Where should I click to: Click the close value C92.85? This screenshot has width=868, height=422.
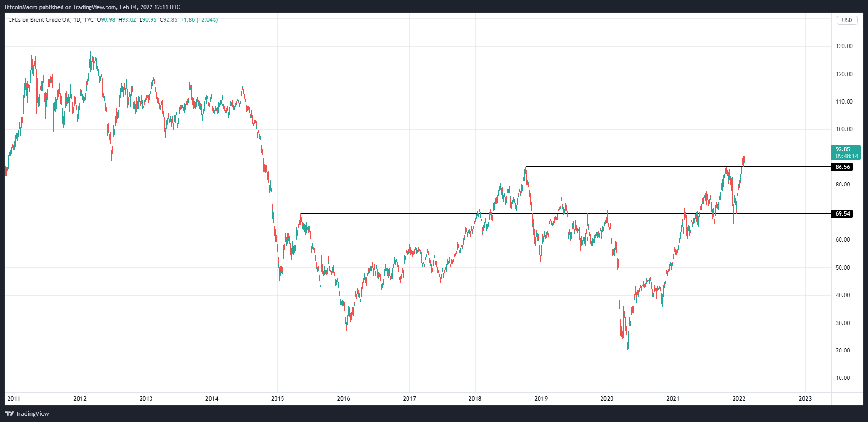tap(168, 20)
